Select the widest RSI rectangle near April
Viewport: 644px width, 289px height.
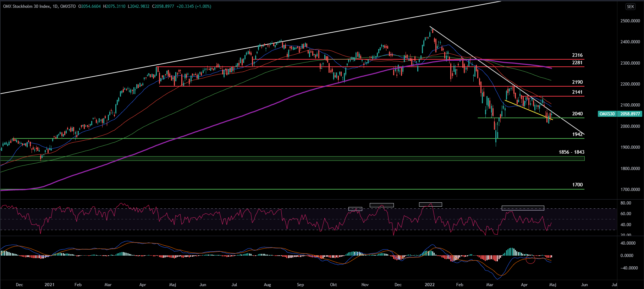523,208
